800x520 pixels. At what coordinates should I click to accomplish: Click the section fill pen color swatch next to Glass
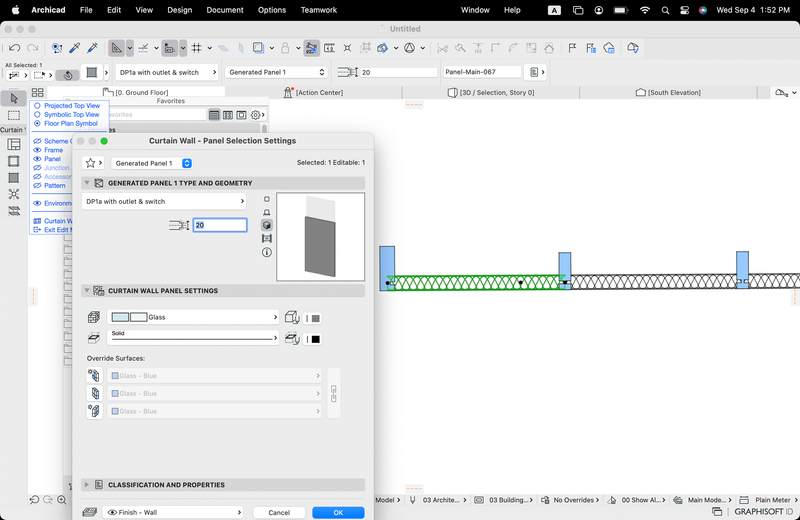tap(312, 318)
